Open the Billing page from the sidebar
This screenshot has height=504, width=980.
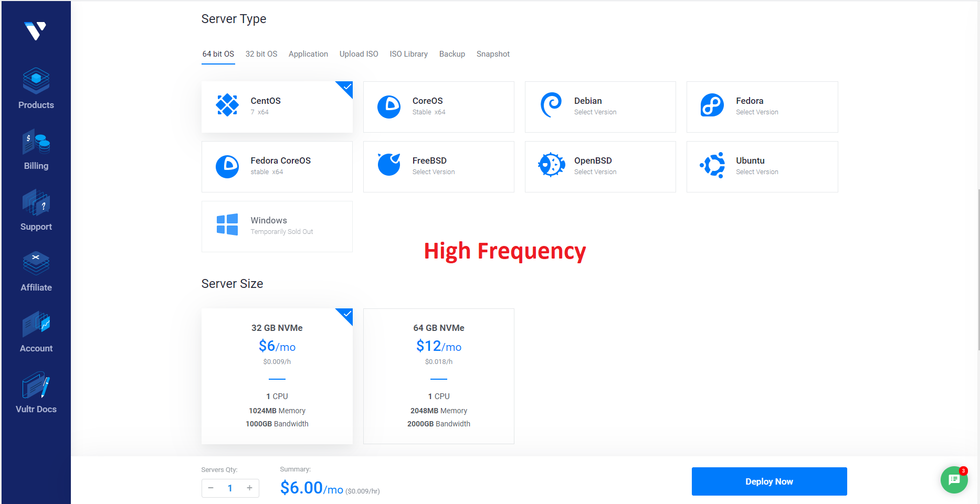36,149
